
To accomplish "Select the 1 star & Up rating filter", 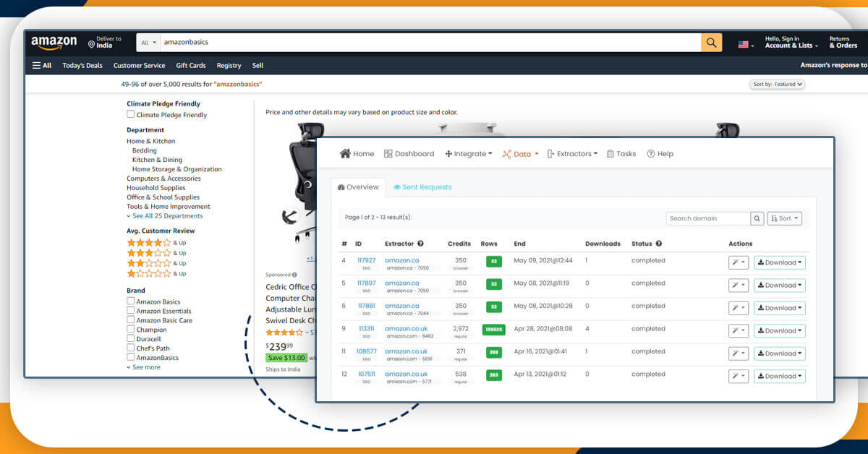I will point(156,273).
